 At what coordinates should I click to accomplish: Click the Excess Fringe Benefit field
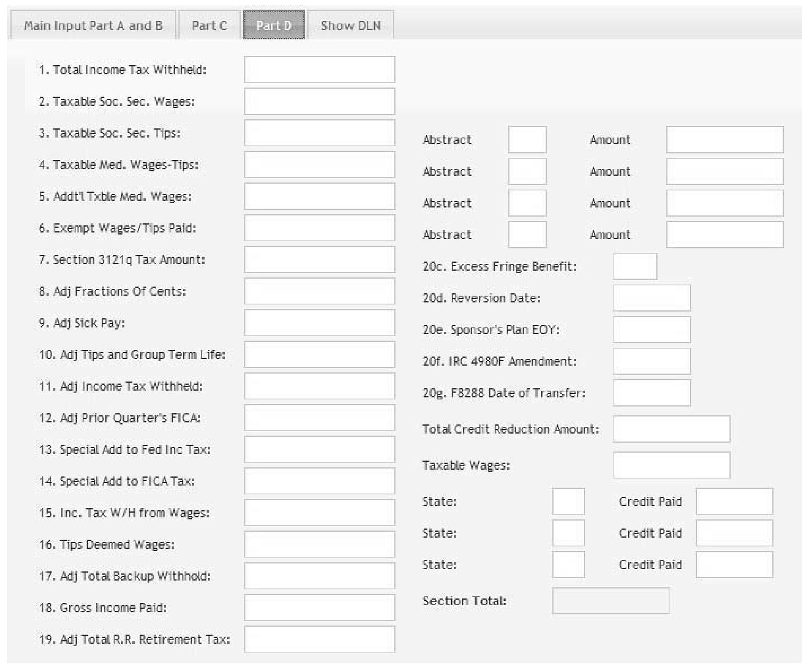635,266
